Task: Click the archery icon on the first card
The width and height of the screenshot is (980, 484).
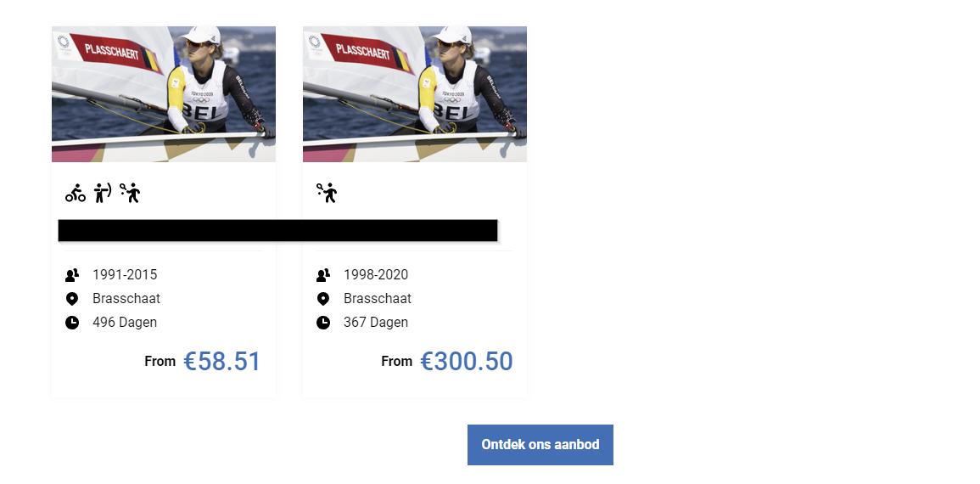Action: (x=102, y=194)
